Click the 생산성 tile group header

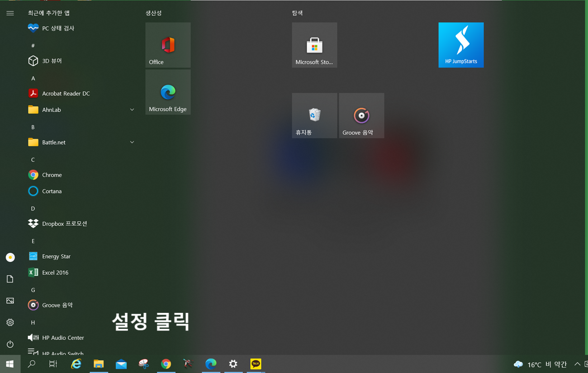[153, 13]
